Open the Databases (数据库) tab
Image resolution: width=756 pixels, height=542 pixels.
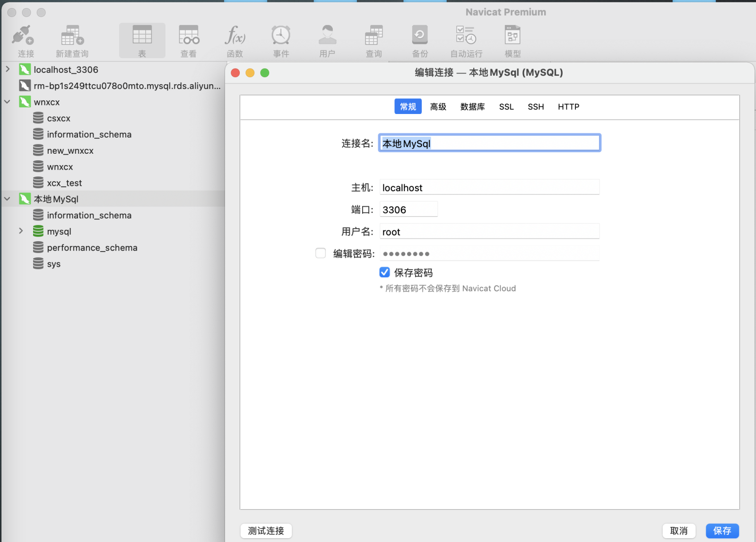coord(473,106)
